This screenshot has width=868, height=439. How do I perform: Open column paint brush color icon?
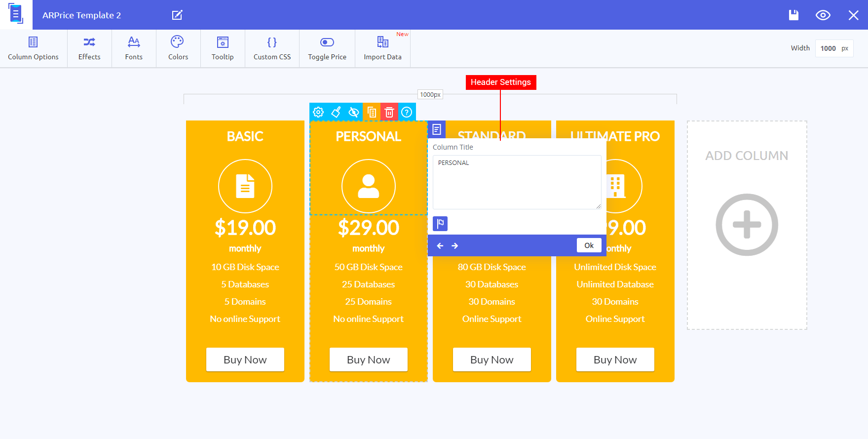click(x=336, y=112)
